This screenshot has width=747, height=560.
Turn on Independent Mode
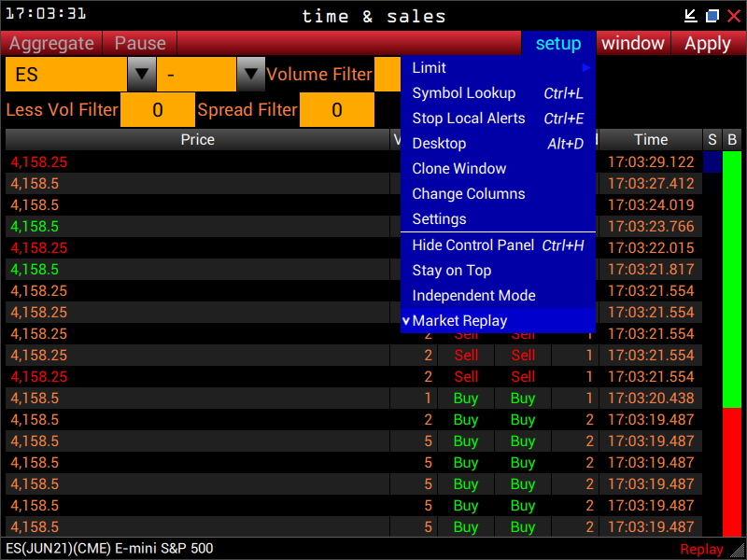click(498, 296)
